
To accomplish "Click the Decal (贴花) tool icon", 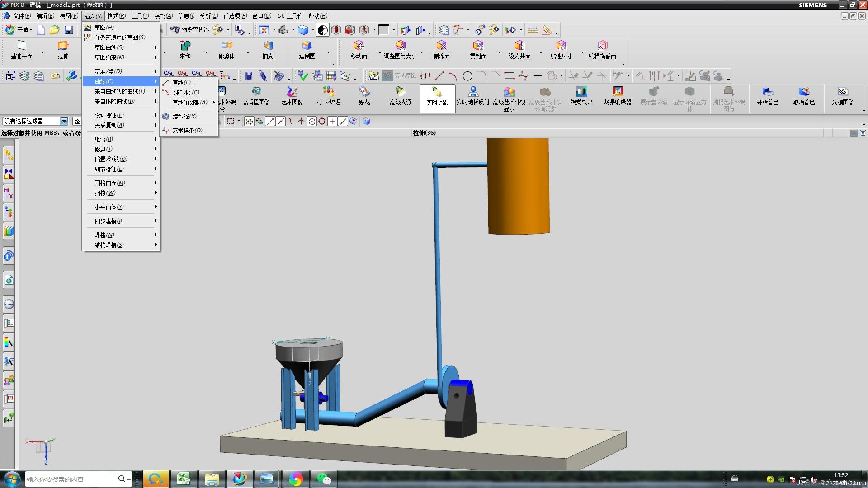I will coord(364,96).
